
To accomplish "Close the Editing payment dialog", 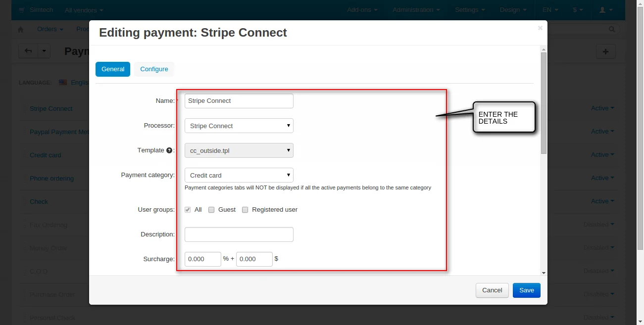I will point(540,28).
